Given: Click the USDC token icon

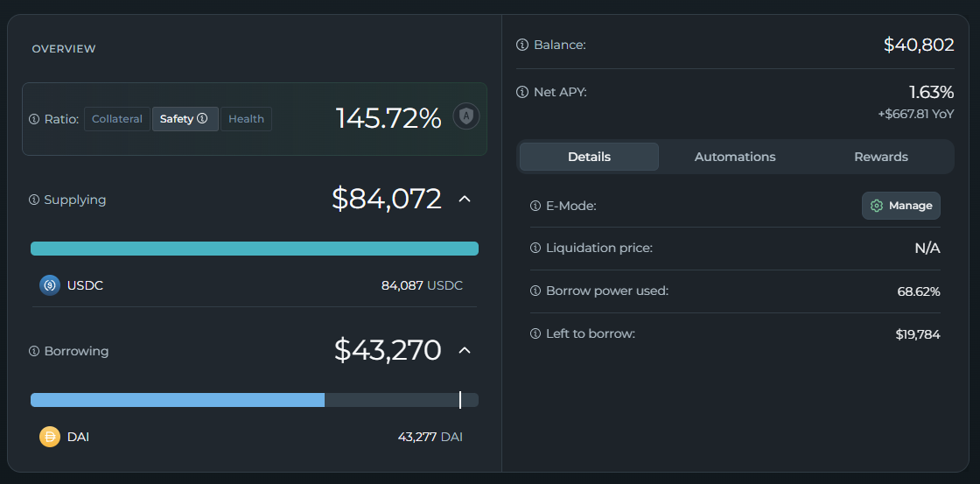Looking at the screenshot, I should [50, 285].
